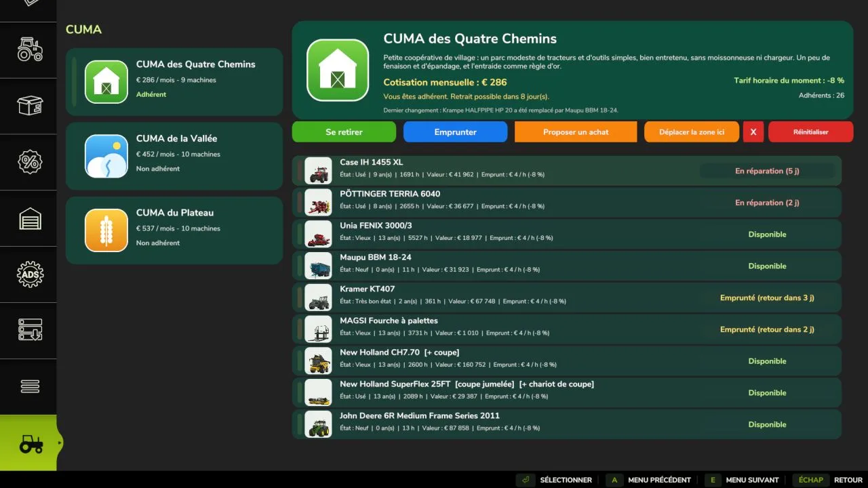Image resolution: width=868 pixels, height=488 pixels.
Task: Click Déplacer la zone ici button
Action: pos(692,132)
